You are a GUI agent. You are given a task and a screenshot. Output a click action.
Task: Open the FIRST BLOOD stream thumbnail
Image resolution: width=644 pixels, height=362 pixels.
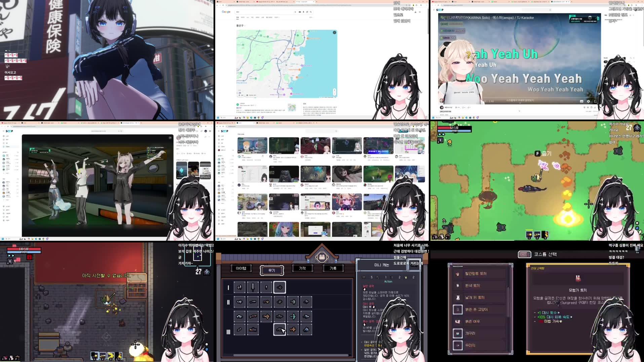point(378,145)
